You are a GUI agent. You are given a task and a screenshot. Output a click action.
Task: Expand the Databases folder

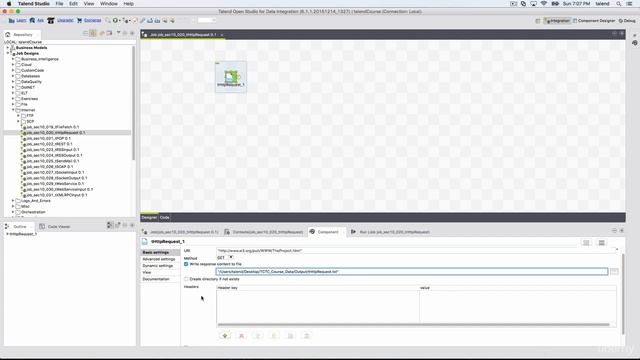click(13, 76)
